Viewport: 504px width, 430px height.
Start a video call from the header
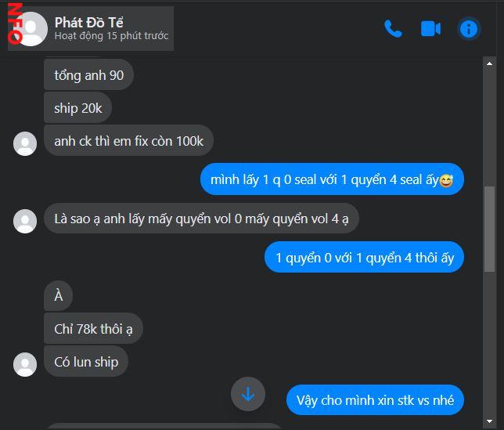[x=430, y=29]
